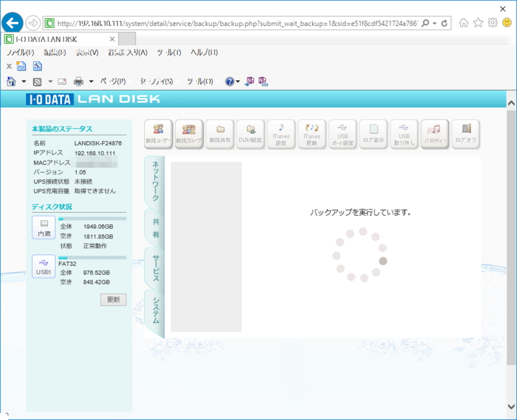Open favorites star icon
The width and height of the screenshot is (517, 420).
[x=478, y=23]
